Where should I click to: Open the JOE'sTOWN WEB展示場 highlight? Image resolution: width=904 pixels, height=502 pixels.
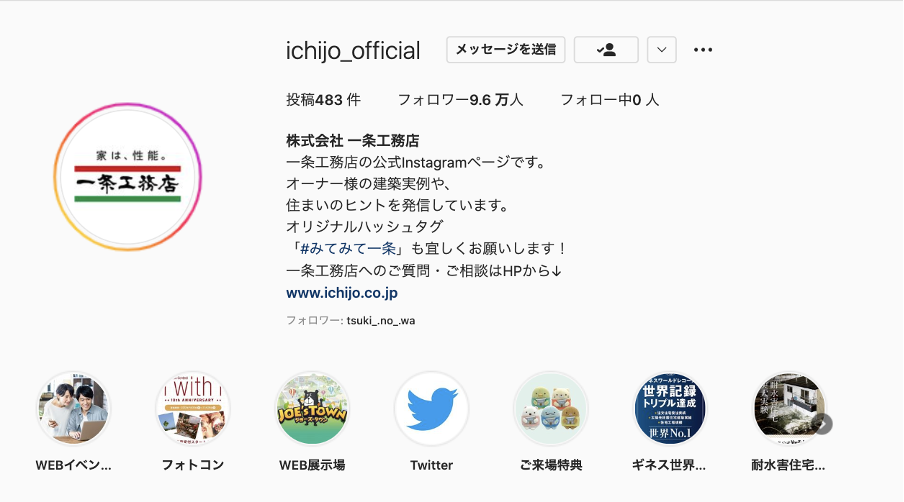[312, 409]
